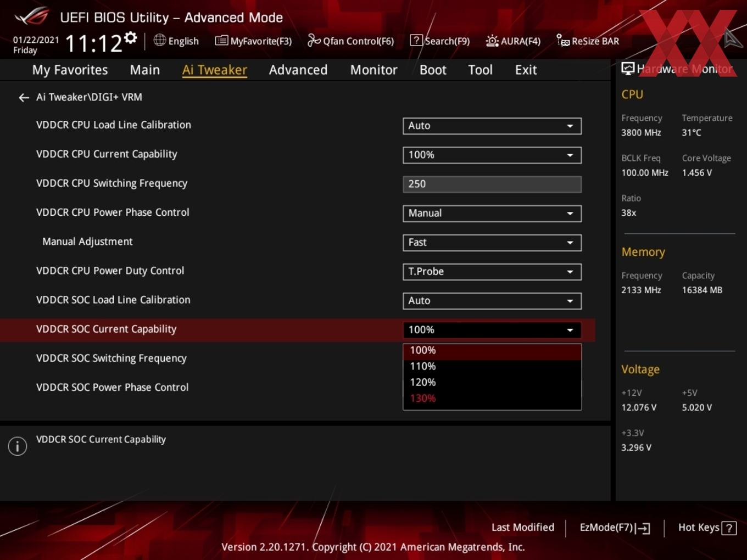
Task: Open the Advanced tab
Action: [x=298, y=70]
